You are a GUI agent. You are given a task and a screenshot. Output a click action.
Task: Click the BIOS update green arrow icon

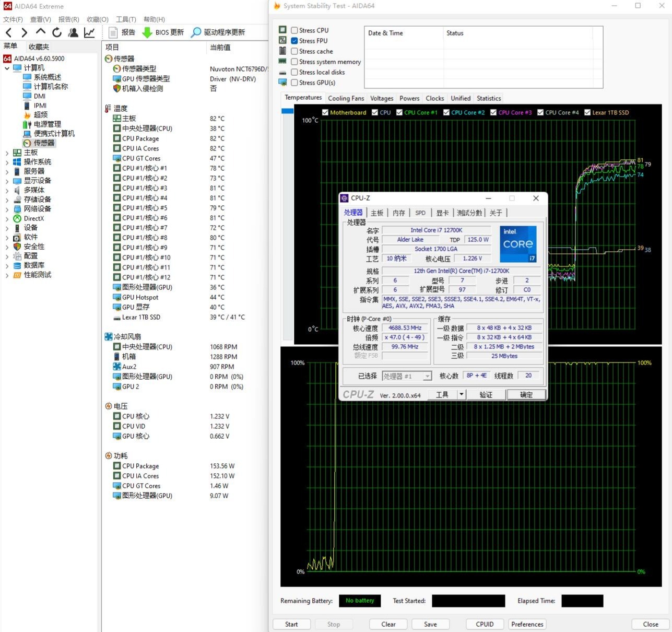[147, 32]
